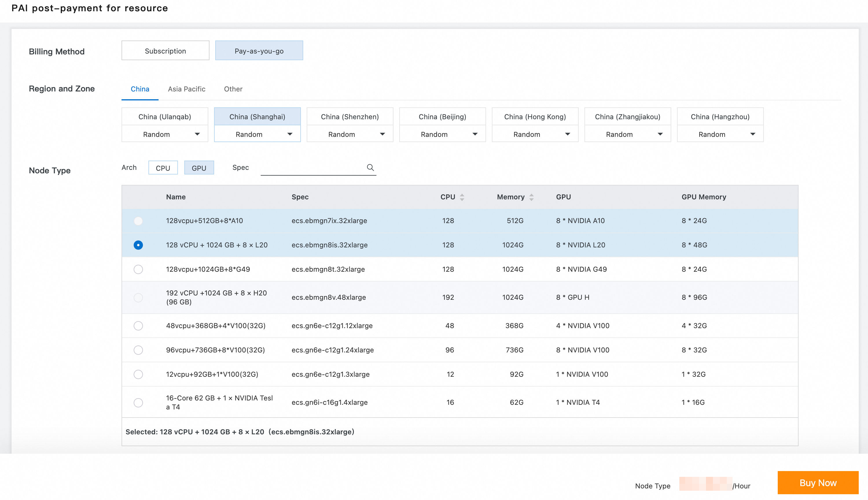Select the China (Hong Kong) region

[x=535, y=117]
